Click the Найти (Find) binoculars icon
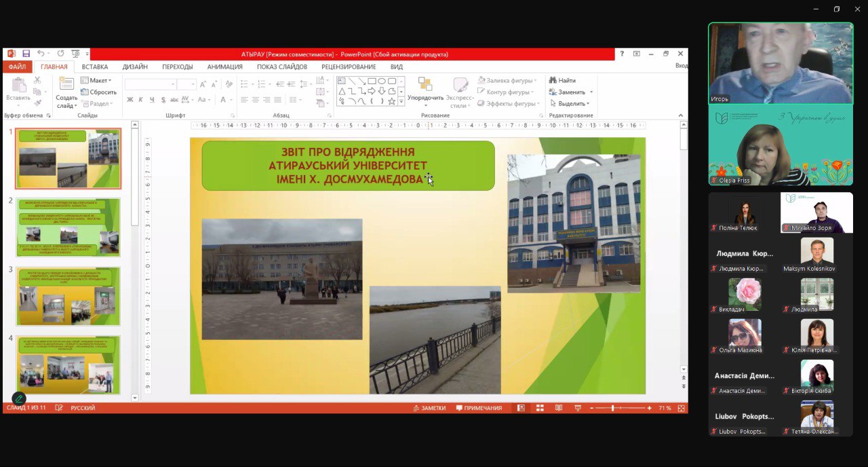The width and height of the screenshot is (868, 467). coord(553,81)
